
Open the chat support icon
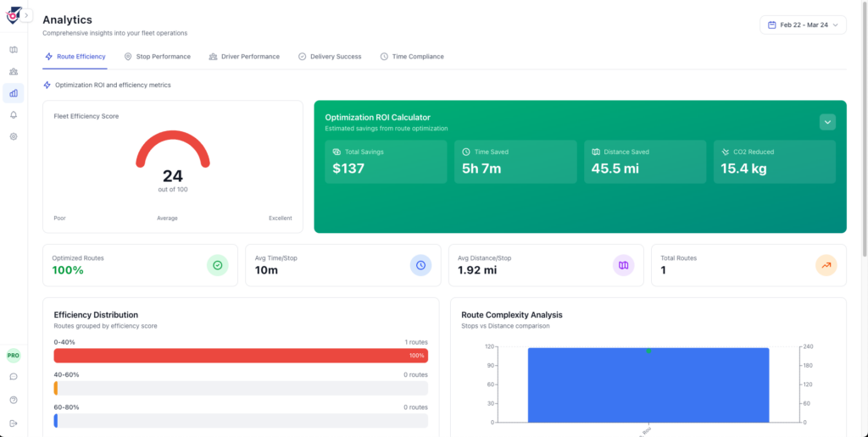pos(14,377)
